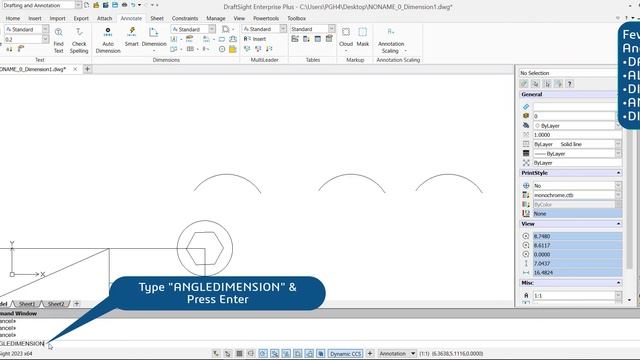Click the first Properties palette toolbar icon
This screenshot has width=640, height=360.
coord(524,84)
